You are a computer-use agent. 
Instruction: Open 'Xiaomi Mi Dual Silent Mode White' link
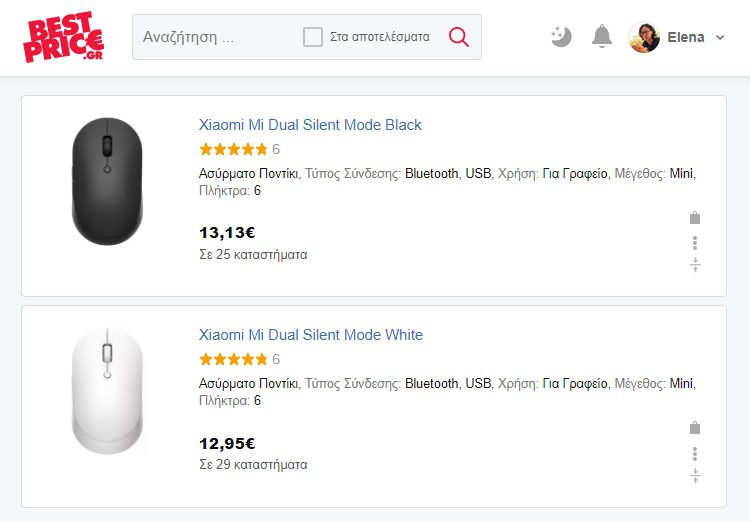pyautogui.click(x=311, y=335)
